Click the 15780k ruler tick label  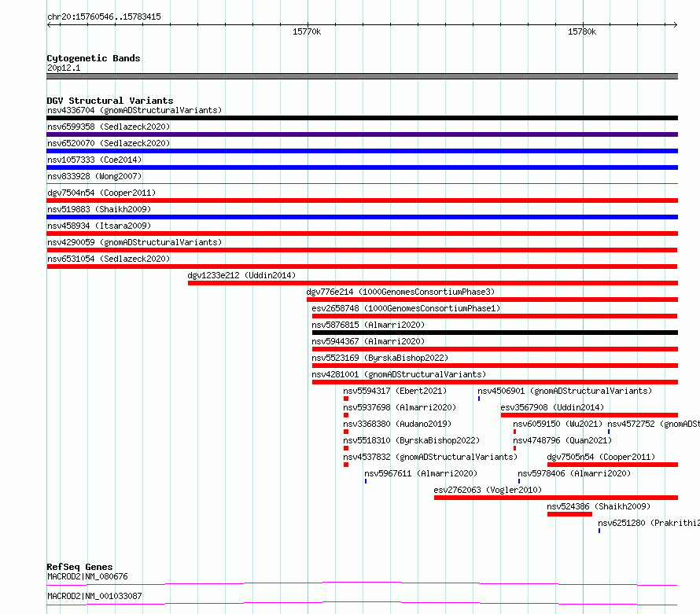(x=582, y=31)
